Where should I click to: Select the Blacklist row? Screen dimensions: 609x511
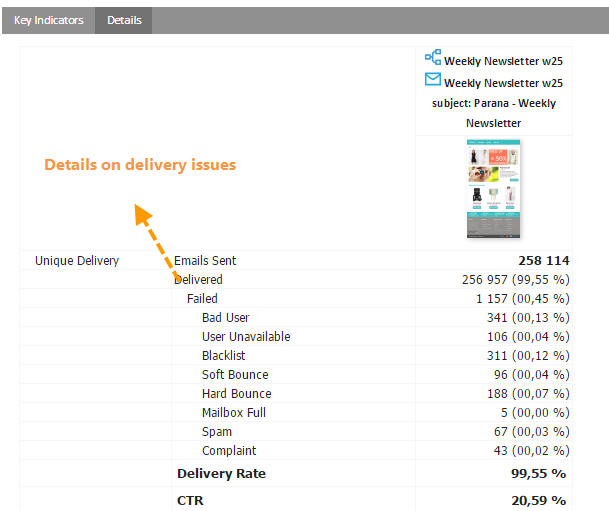(x=223, y=356)
